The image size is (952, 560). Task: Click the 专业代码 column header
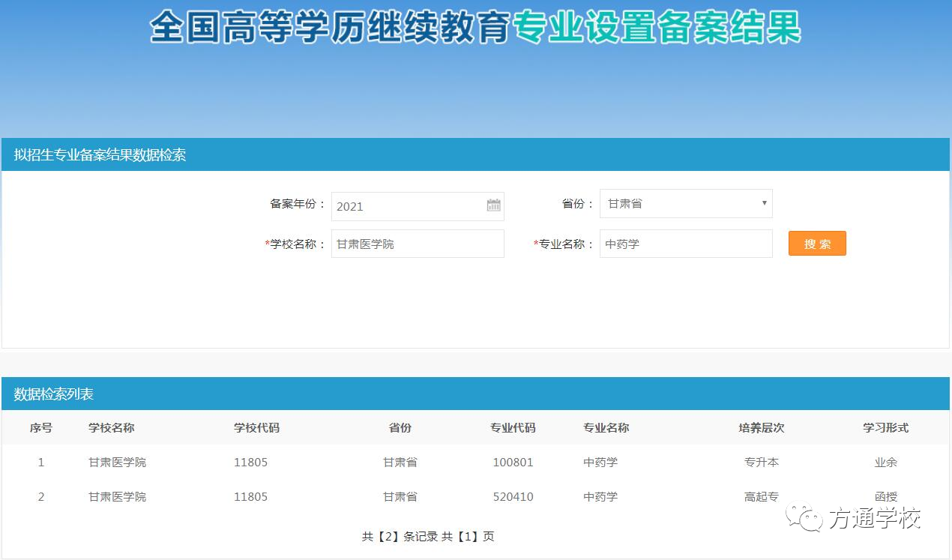pyautogui.click(x=513, y=428)
